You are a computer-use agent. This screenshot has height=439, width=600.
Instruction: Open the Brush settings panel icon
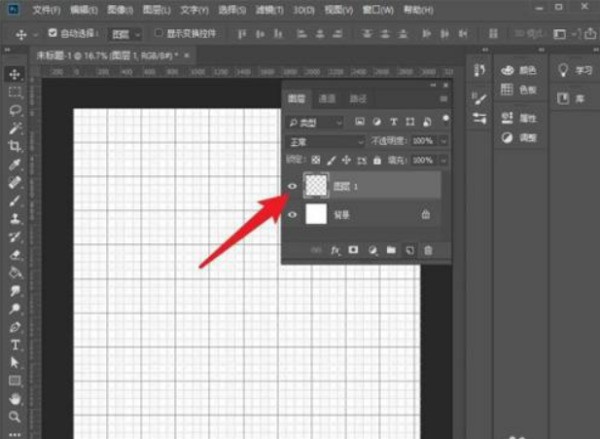pyautogui.click(x=479, y=100)
